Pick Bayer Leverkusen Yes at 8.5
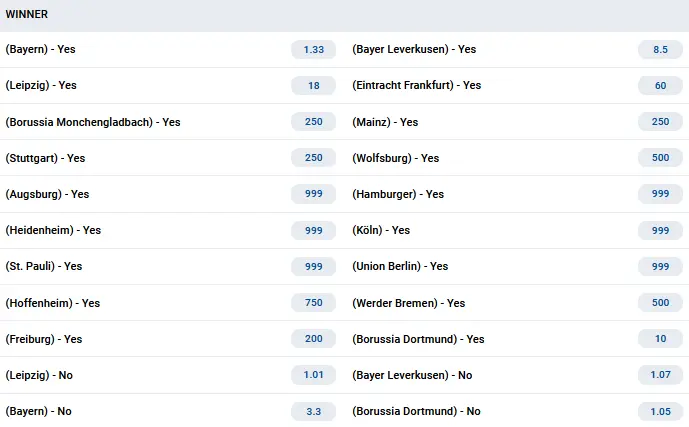Image resolution: width=689 pixels, height=427 pixels. (x=660, y=50)
